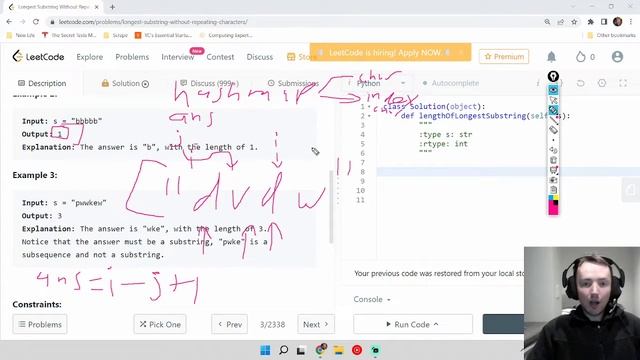Open the Windows Start menu
Image resolution: width=640 pixels, height=360 pixels.
[265, 350]
